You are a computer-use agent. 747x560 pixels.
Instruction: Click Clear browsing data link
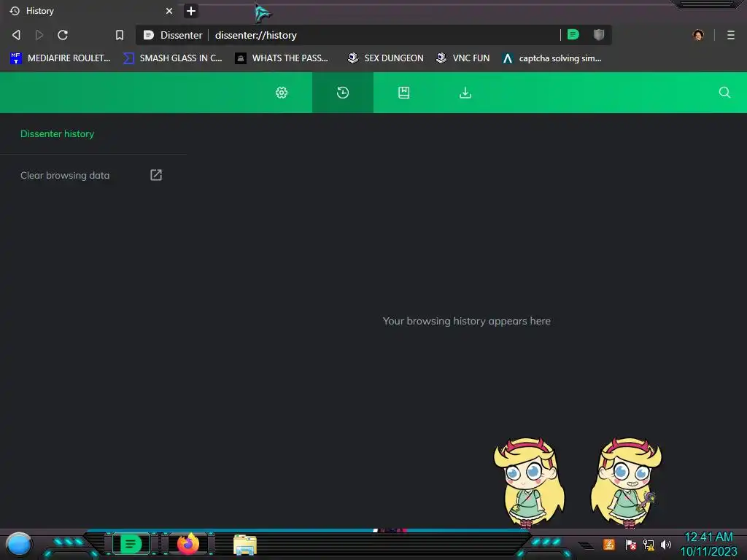click(65, 175)
